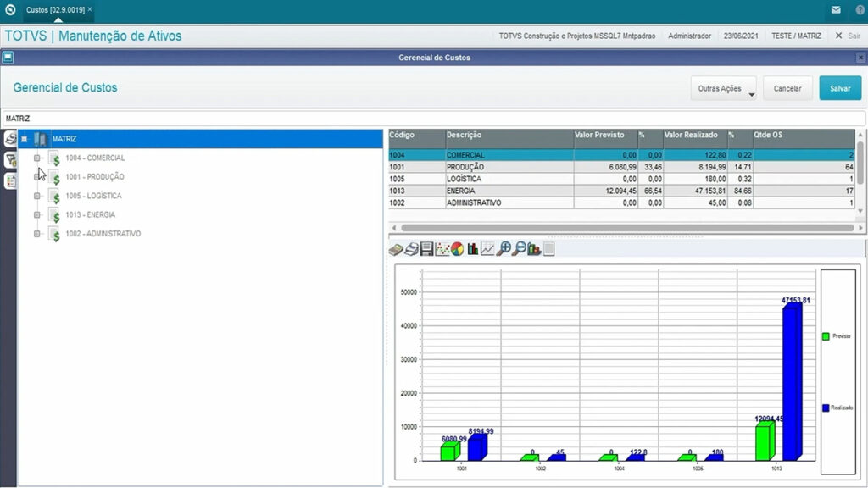Switch chart to line chart type

(487, 250)
